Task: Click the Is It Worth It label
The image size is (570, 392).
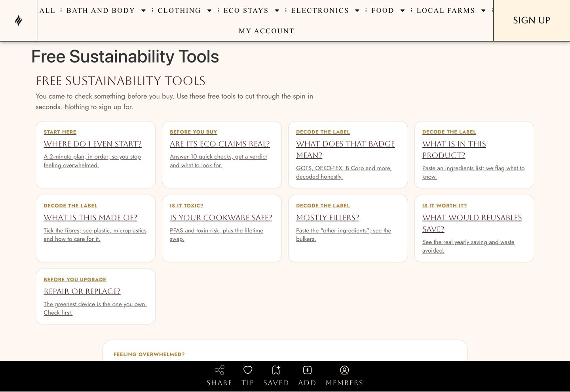Action: click(445, 206)
